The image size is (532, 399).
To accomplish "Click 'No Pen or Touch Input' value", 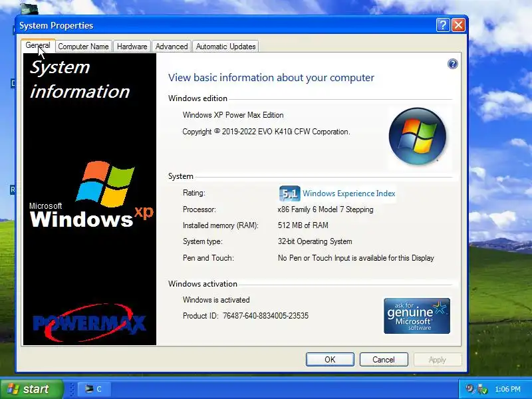I will click(356, 258).
